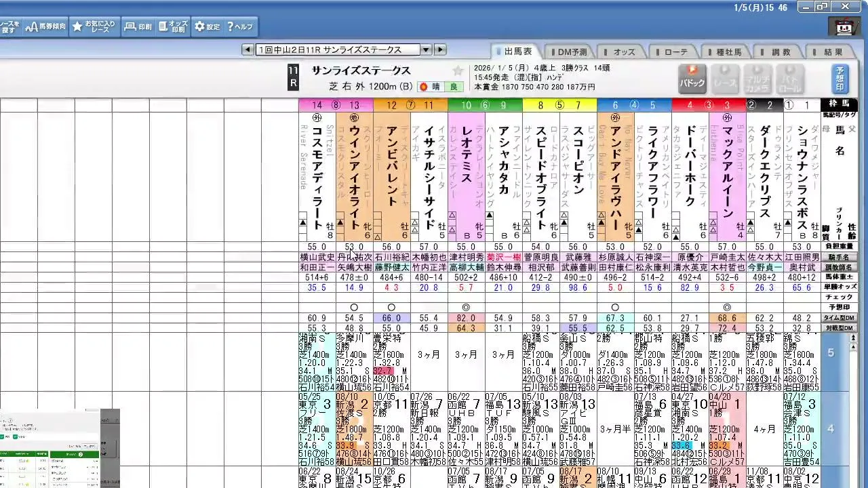Select horse name マックアルイーン

tap(728, 171)
